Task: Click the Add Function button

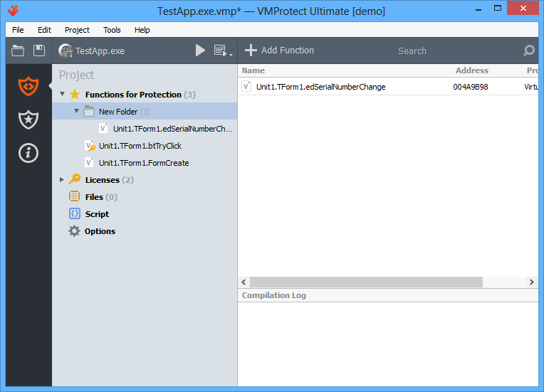Action: tap(279, 51)
